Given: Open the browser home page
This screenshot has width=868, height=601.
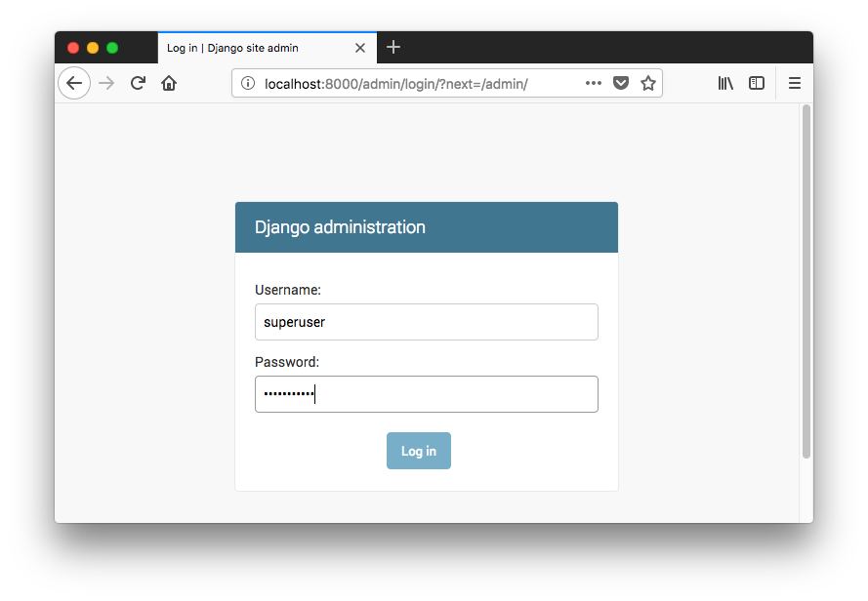Looking at the screenshot, I should tap(169, 83).
